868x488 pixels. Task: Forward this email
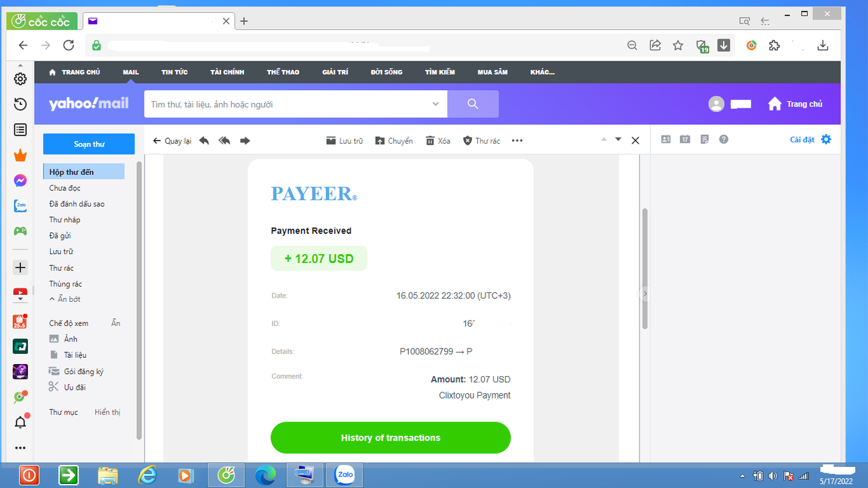pos(245,141)
